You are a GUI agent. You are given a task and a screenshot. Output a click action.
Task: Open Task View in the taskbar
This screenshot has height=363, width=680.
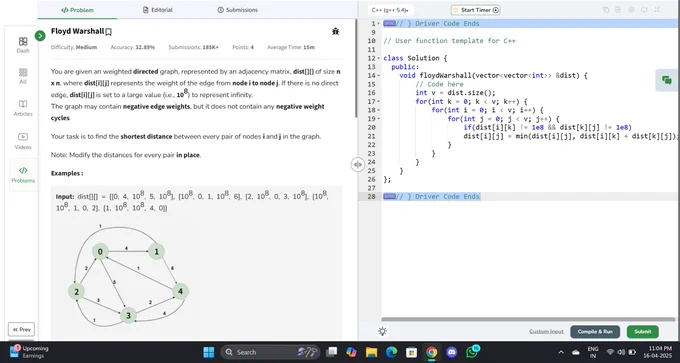click(332, 352)
